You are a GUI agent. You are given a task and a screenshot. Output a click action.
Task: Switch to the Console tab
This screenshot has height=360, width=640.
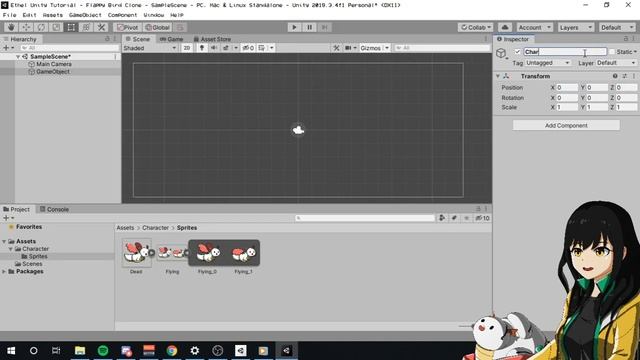tap(54, 209)
